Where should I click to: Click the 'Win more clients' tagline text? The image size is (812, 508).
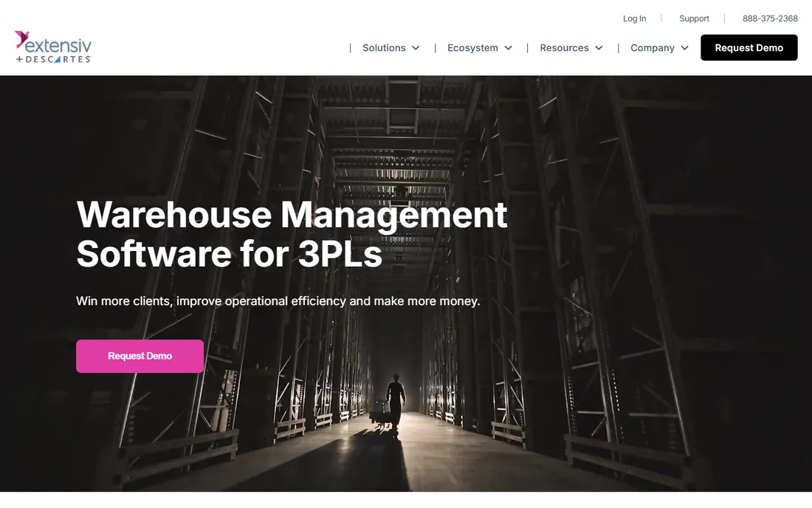click(278, 301)
